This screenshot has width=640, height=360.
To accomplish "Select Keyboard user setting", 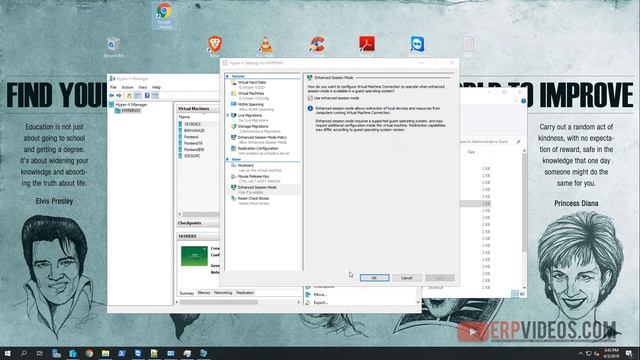I will pyautogui.click(x=245, y=166).
